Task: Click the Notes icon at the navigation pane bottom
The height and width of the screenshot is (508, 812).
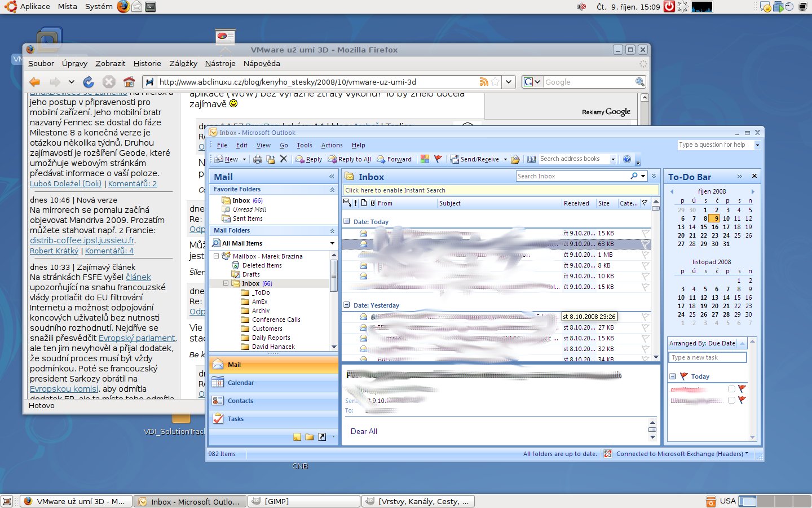Action: [297, 437]
